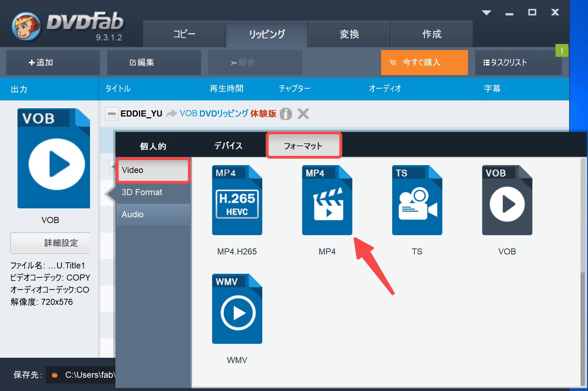588x391 pixels.
Task: Remove EDDIE_YU source with X icon
Action: pyautogui.click(x=303, y=114)
